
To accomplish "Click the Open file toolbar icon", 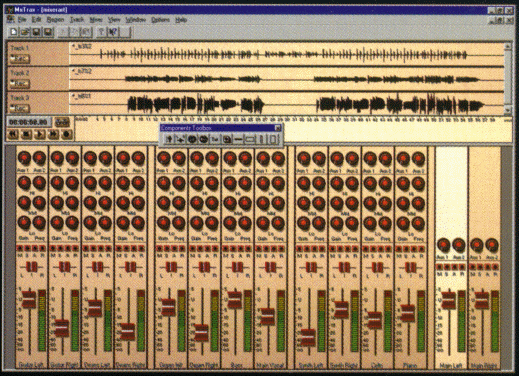I will point(25,32).
